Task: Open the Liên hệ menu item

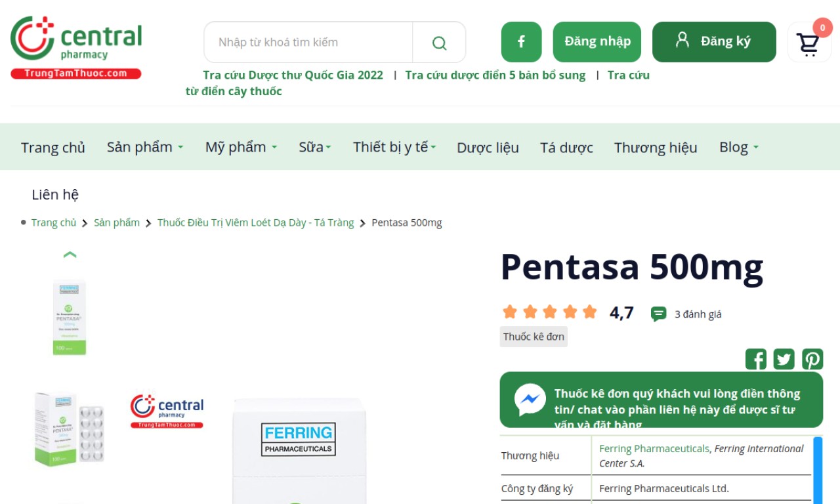Action: tap(55, 195)
